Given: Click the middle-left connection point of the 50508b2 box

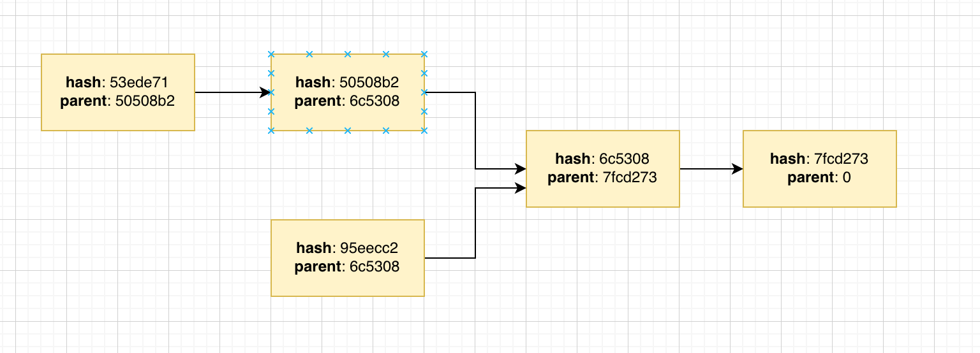Looking at the screenshot, I should click(x=271, y=92).
